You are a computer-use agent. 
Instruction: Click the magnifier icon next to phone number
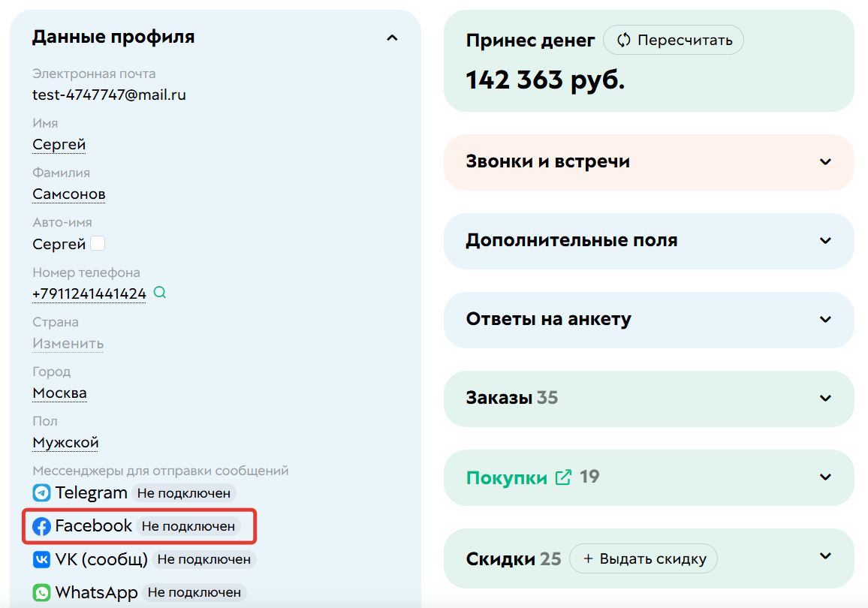[159, 293]
